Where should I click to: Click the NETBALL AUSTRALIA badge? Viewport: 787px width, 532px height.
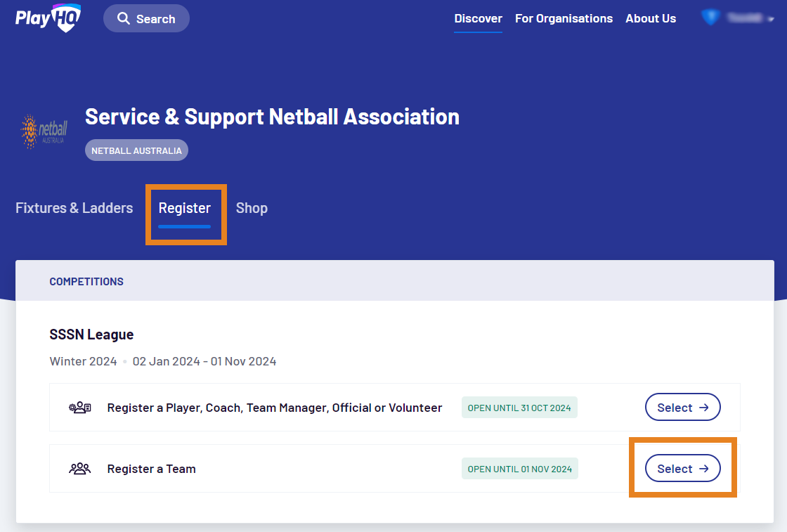tap(136, 150)
